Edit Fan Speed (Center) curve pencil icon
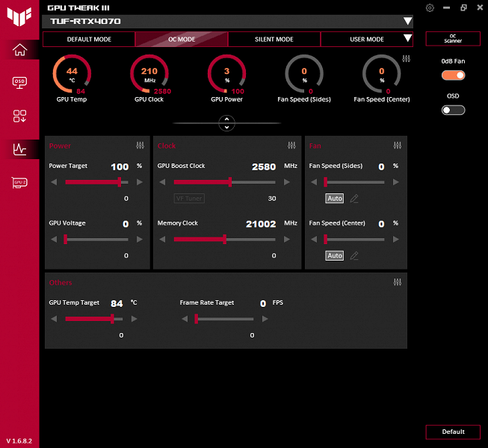488x448 pixels. click(354, 255)
